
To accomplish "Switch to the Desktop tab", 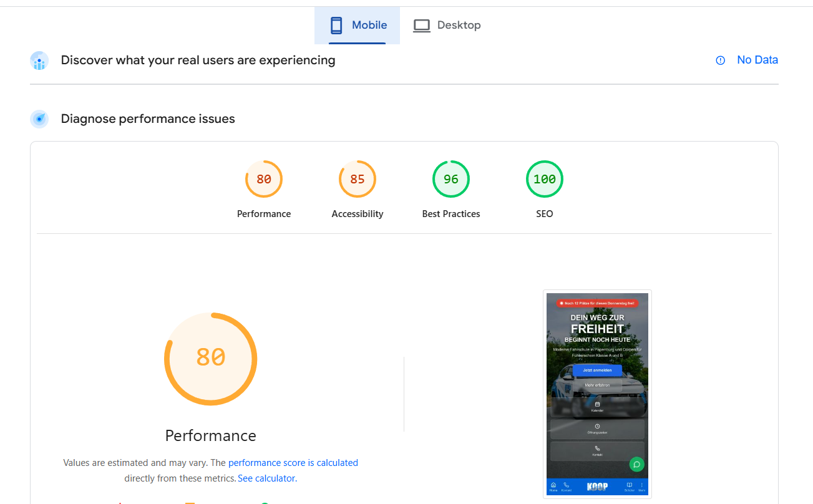I will [447, 26].
